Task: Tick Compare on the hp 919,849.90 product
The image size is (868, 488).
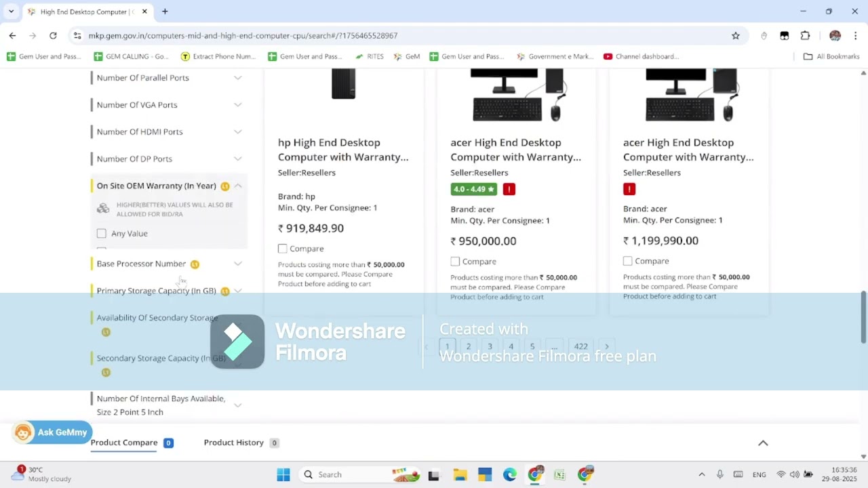Action: [x=283, y=249]
